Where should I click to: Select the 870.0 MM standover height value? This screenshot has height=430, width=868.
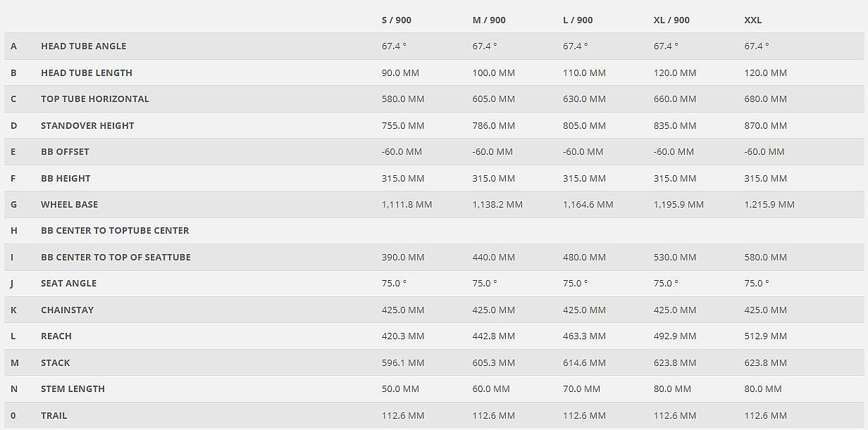[765, 125]
